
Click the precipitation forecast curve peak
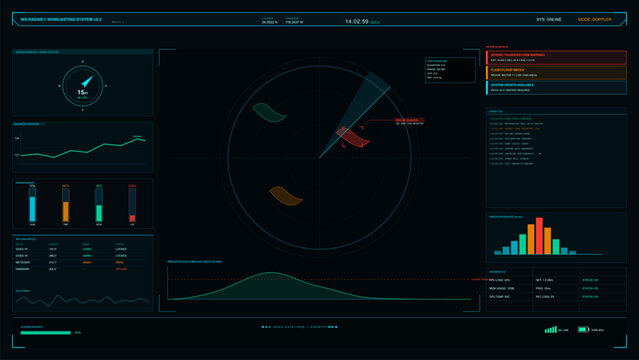coord(270,272)
